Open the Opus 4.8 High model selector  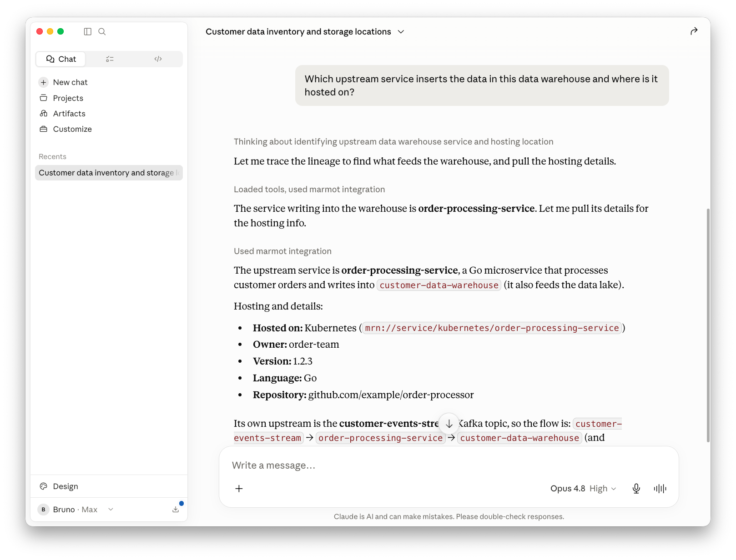pyautogui.click(x=583, y=489)
